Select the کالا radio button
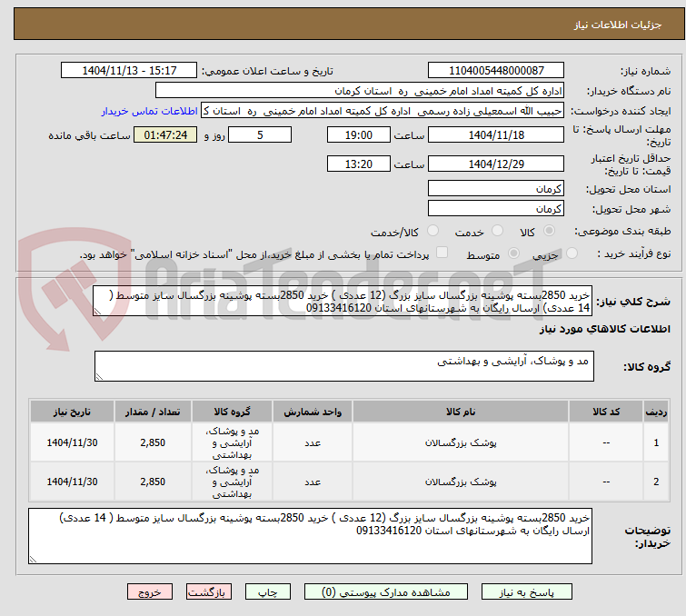Image resolution: width=686 pixels, height=616 pixels. [x=549, y=231]
